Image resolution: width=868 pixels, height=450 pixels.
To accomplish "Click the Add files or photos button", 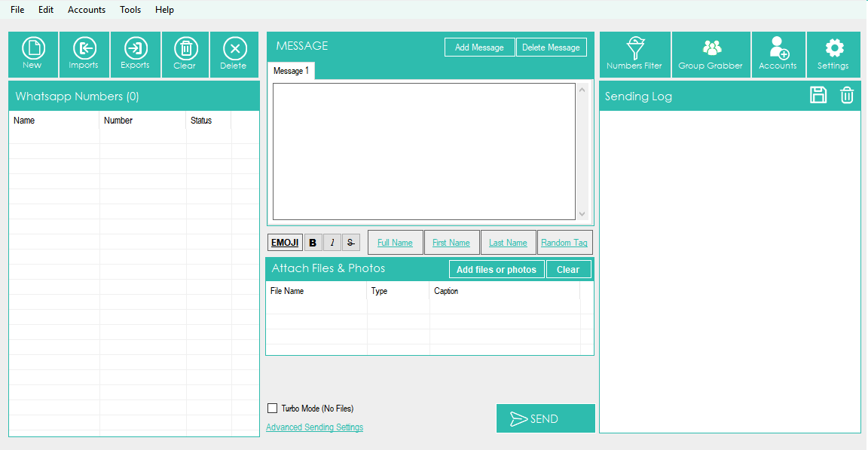I will (496, 270).
